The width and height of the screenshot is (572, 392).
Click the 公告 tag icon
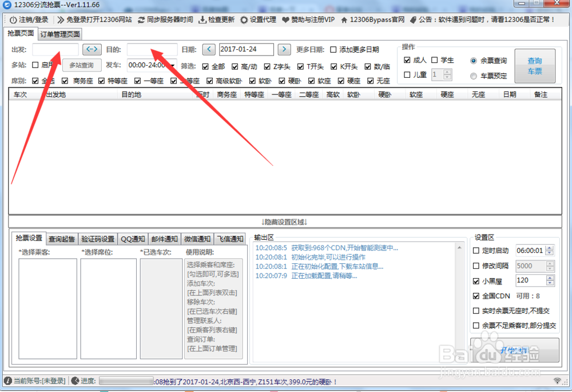pyautogui.click(x=413, y=19)
